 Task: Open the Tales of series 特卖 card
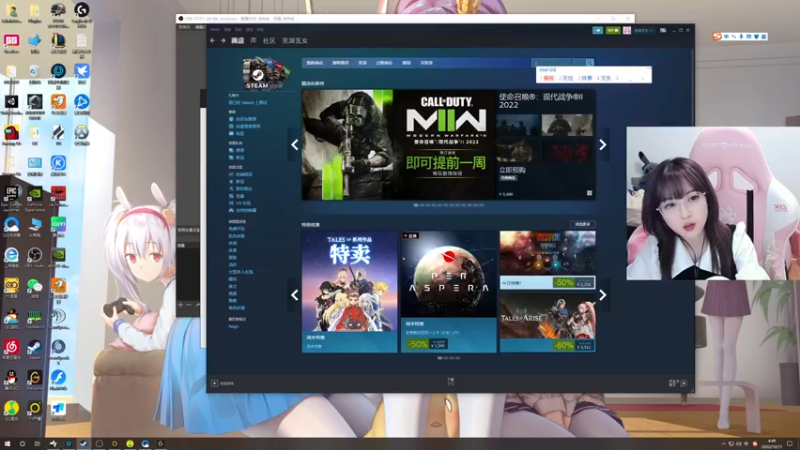[x=349, y=291]
